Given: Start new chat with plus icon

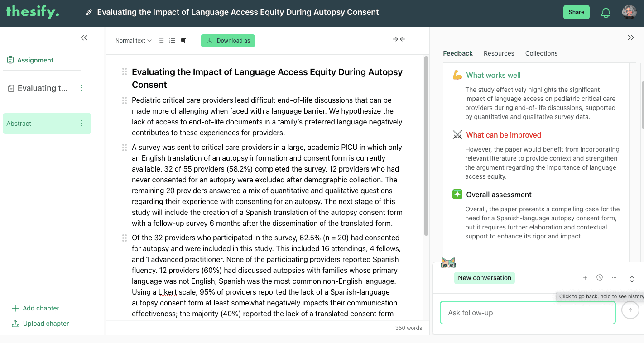Looking at the screenshot, I should [x=585, y=278].
